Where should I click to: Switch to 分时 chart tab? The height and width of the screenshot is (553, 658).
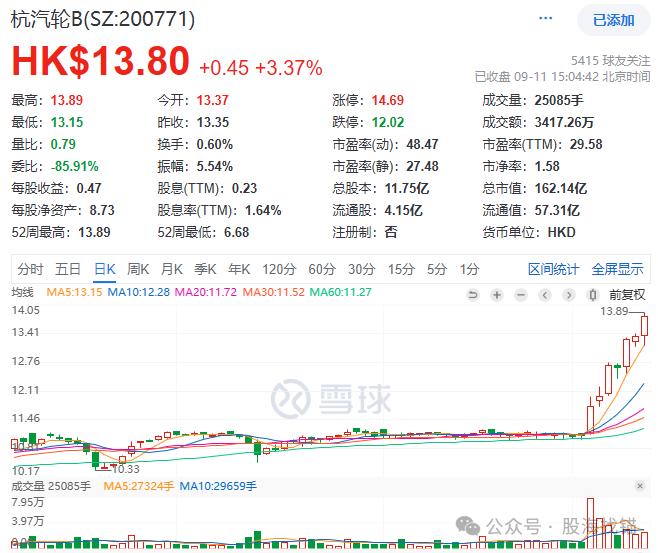30,269
